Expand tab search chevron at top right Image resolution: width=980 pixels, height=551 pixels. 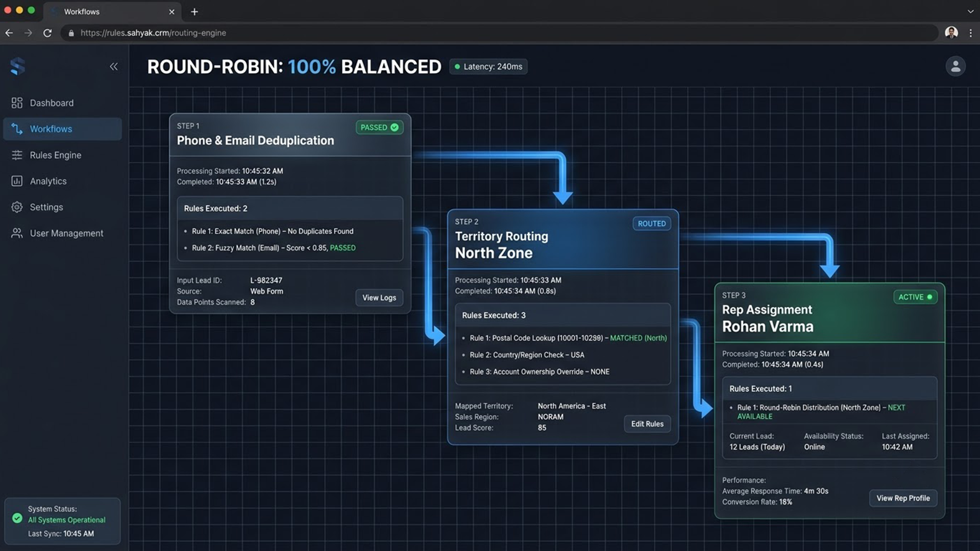coord(970,11)
